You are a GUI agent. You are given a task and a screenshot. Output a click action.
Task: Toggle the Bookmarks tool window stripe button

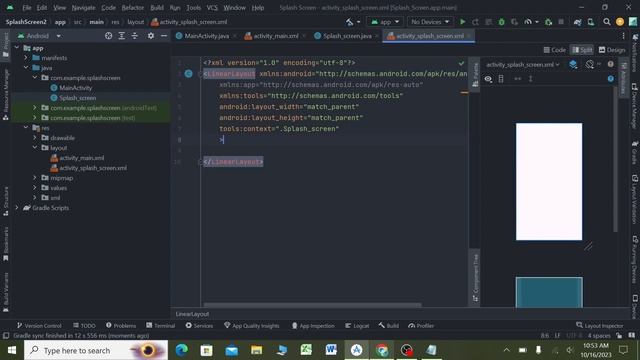(6, 244)
